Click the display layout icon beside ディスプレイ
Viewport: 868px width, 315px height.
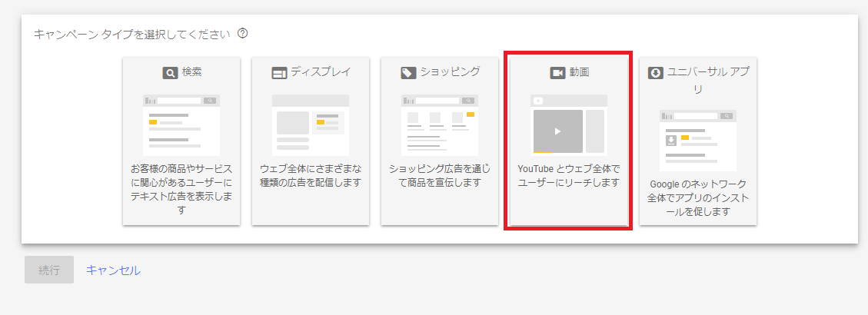pyautogui.click(x=280, y=72)
